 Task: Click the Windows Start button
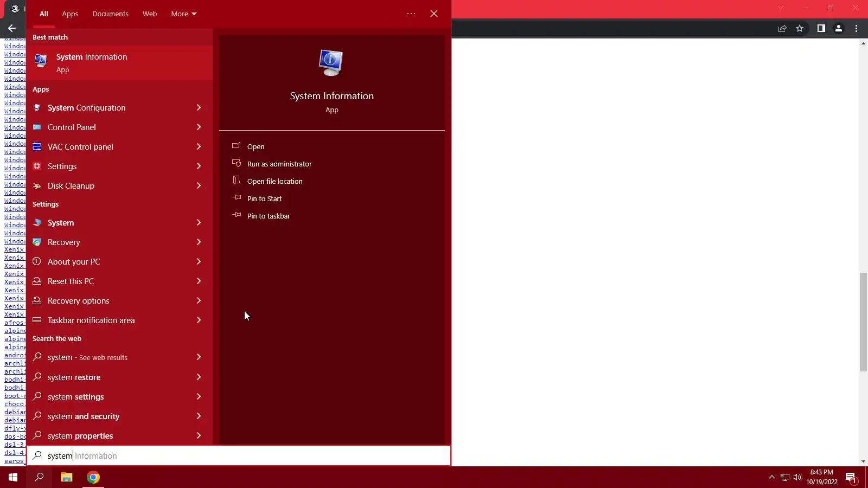point(13,477)
